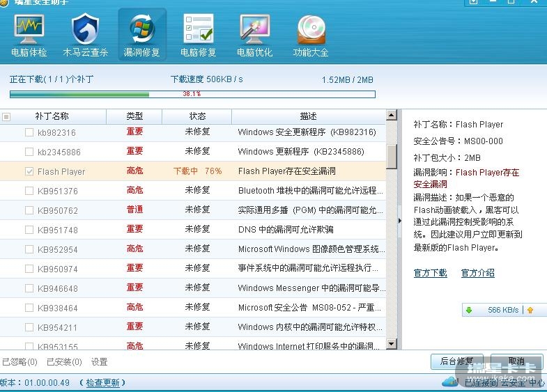
Task: Click the cloud security center icon
Action: [x=449, y=382]
